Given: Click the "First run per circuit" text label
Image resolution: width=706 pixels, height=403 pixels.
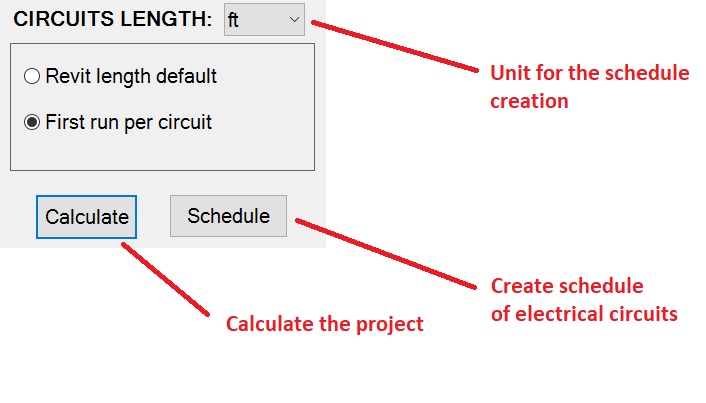Looking at the screenshot, I should [128, 123].
